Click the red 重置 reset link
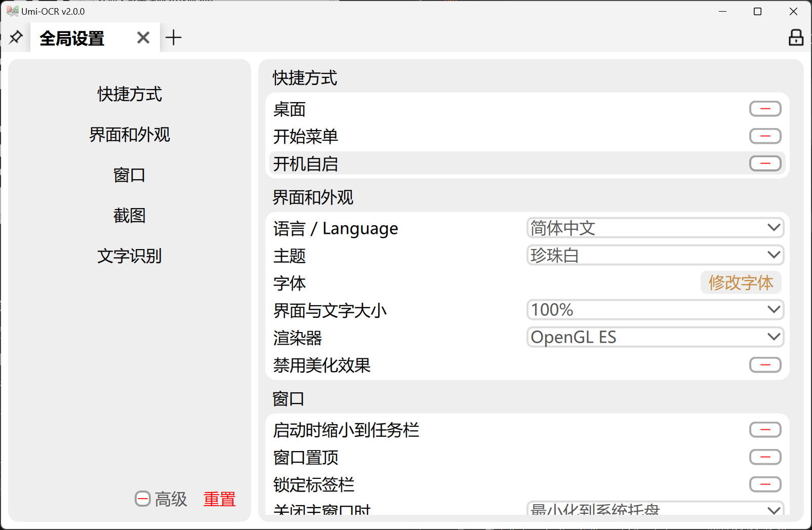 220,499
